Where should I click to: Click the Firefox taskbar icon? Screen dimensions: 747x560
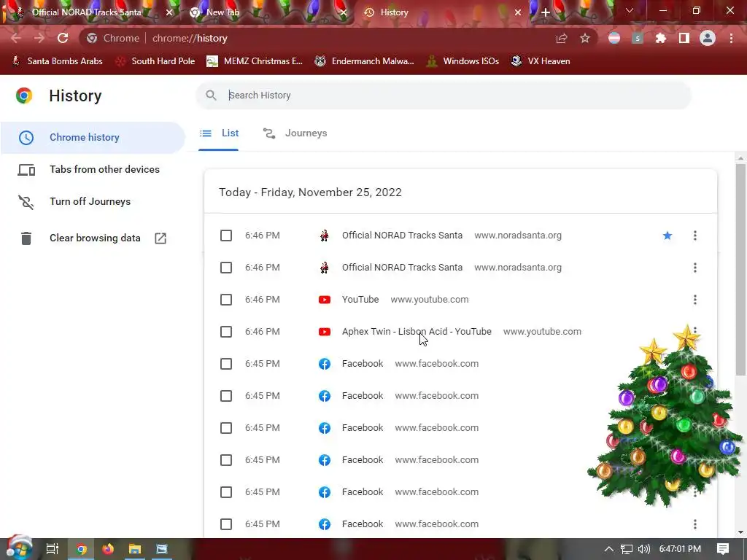[108, 549]
